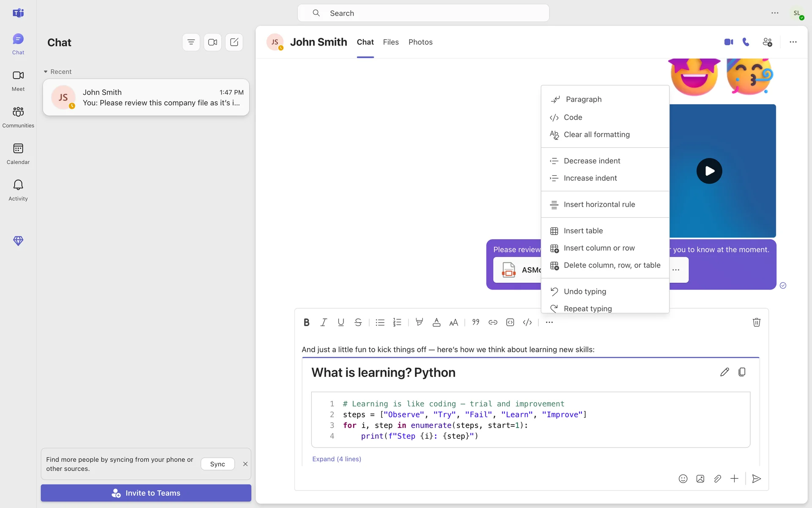Attach a file using paperclip icon

[717, 479]
